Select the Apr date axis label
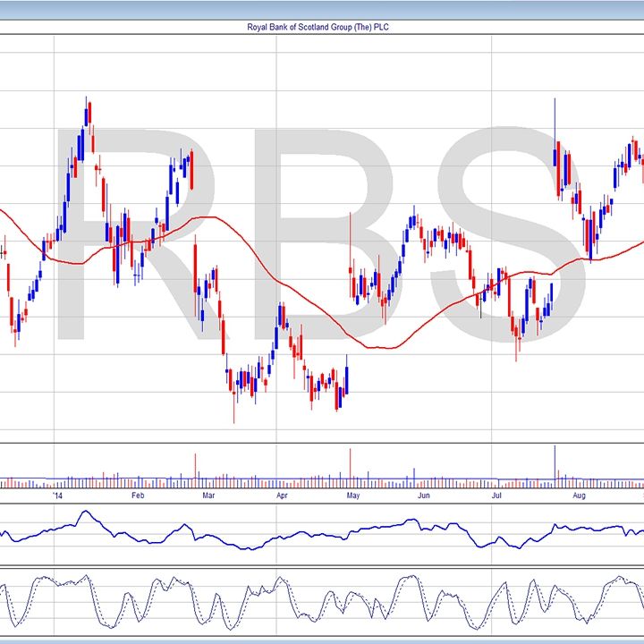The height and width of the screenshot is (644, 644). 282,495
